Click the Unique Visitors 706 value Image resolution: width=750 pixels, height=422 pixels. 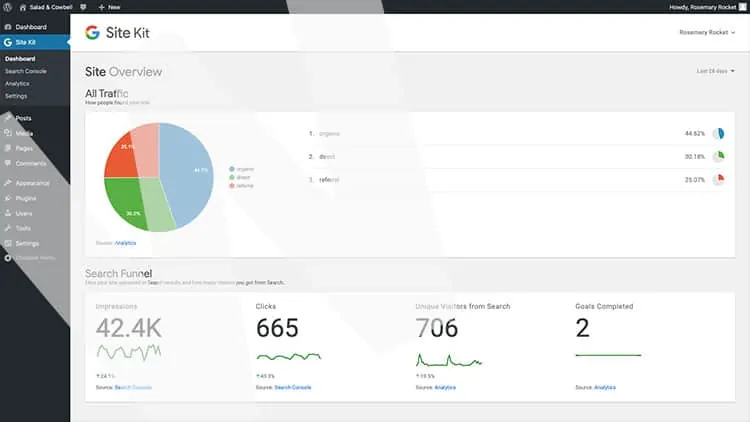[x=437, y=328]
